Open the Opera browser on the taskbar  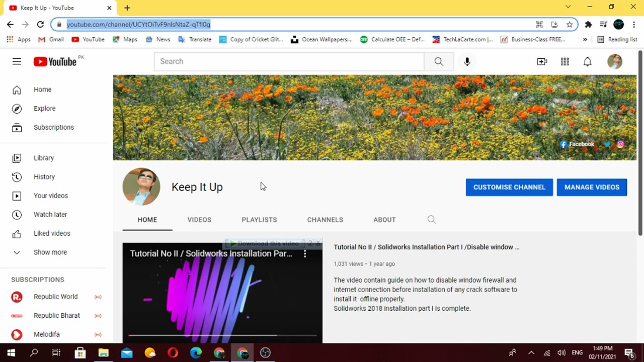(173, 353)
